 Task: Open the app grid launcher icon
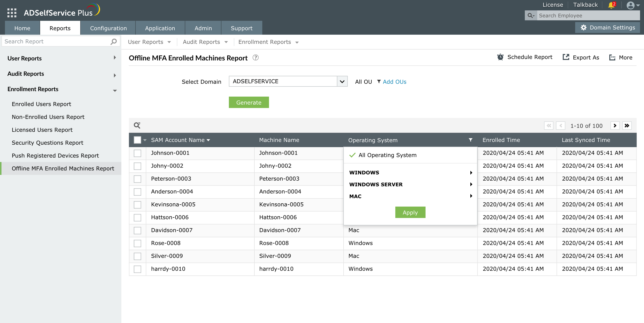coord(12,12)
